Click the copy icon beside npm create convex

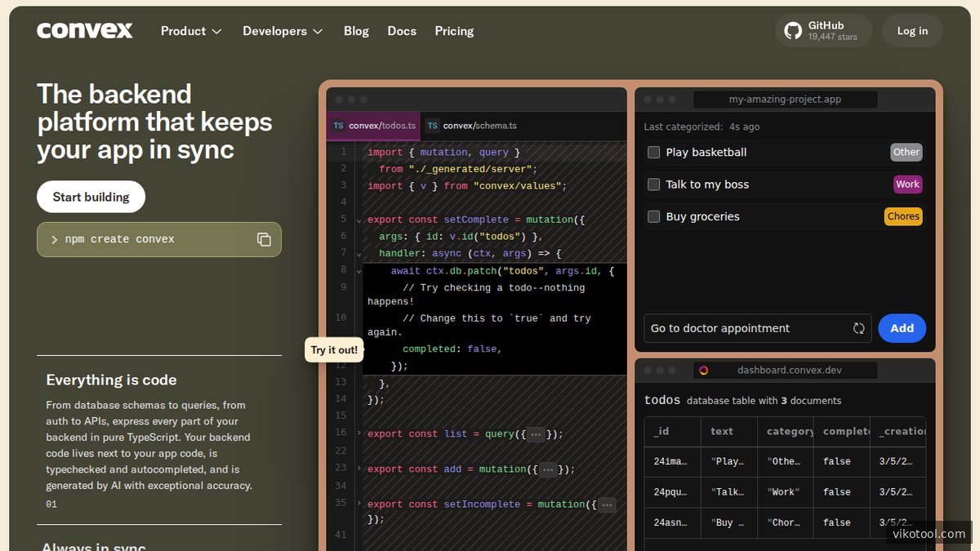pyautogui.click(x=264, y=238)
